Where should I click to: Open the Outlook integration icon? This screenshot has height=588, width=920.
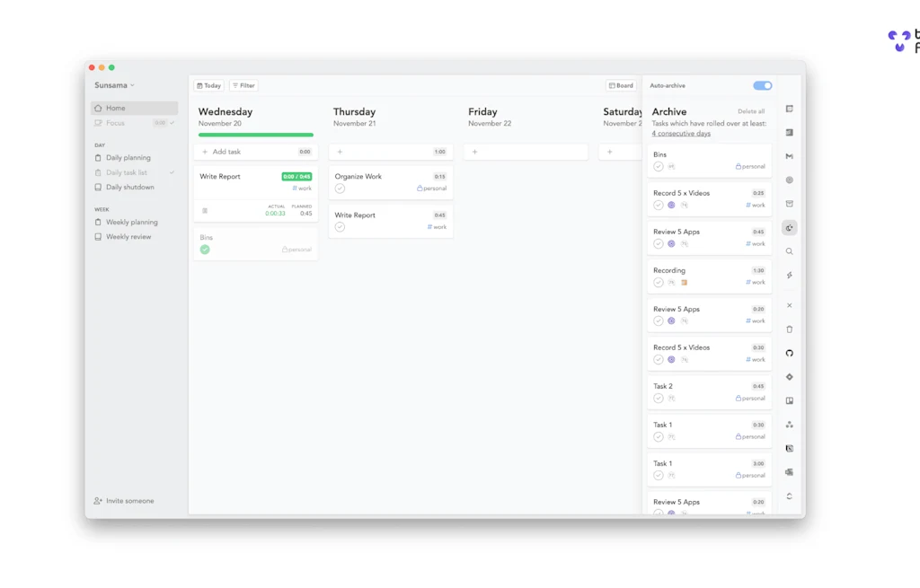[x=789, y=472]
